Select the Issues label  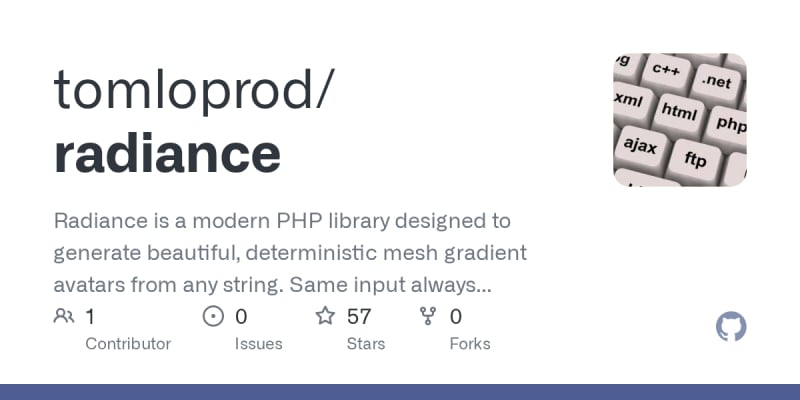pyautogui.click(x=258, y=343)
